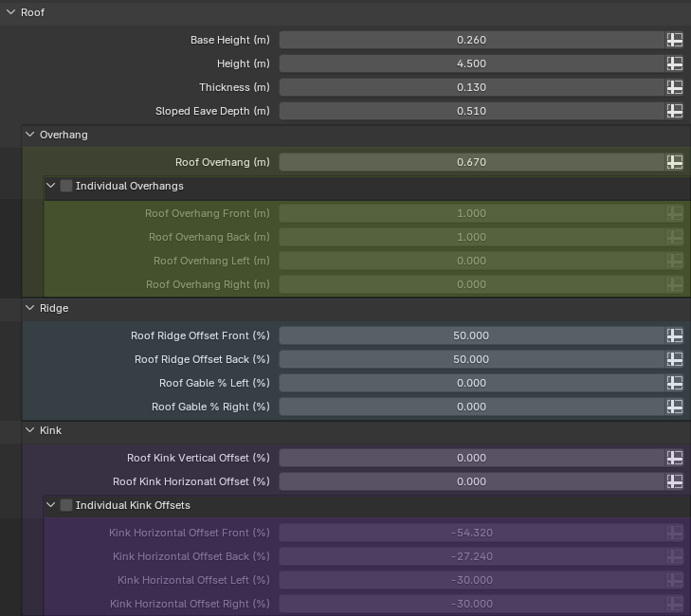Click the attribute icon beside Roof Overhang (m)

coord(674,163)
